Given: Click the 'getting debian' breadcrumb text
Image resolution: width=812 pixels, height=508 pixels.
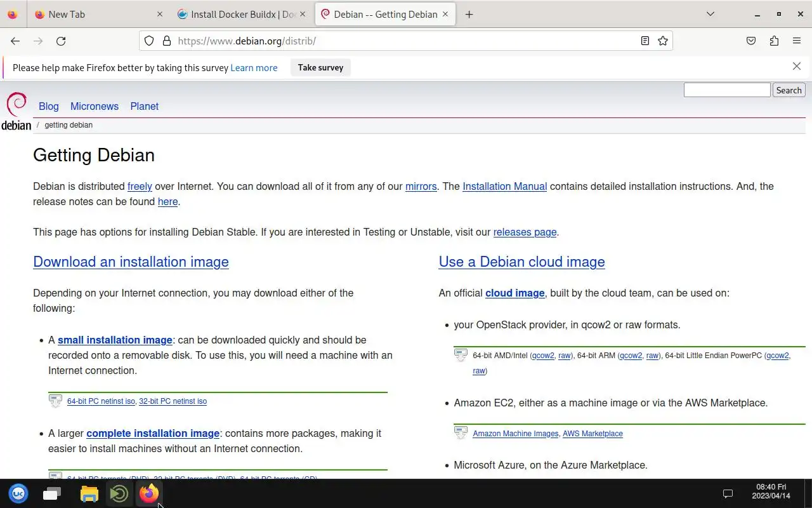Looking at the screenshot, I should 69,125.
